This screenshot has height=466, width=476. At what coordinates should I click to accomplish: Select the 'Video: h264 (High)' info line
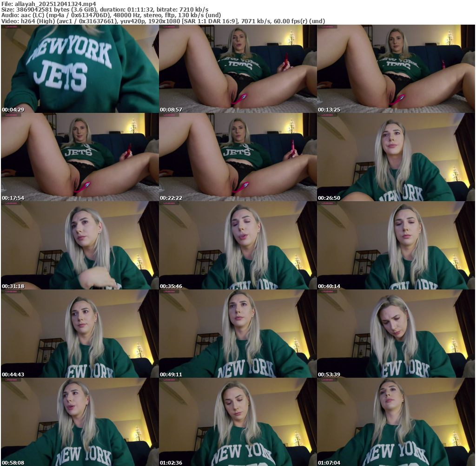coord(163,21)
